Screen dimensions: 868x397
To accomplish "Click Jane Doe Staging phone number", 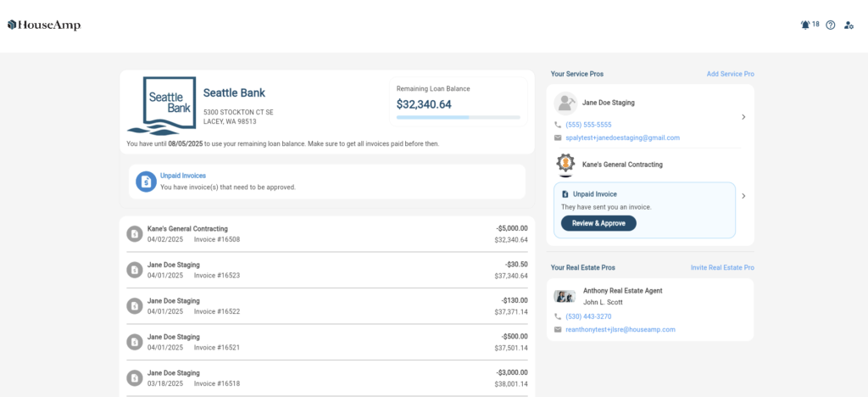I will click(x=588, y=125).
